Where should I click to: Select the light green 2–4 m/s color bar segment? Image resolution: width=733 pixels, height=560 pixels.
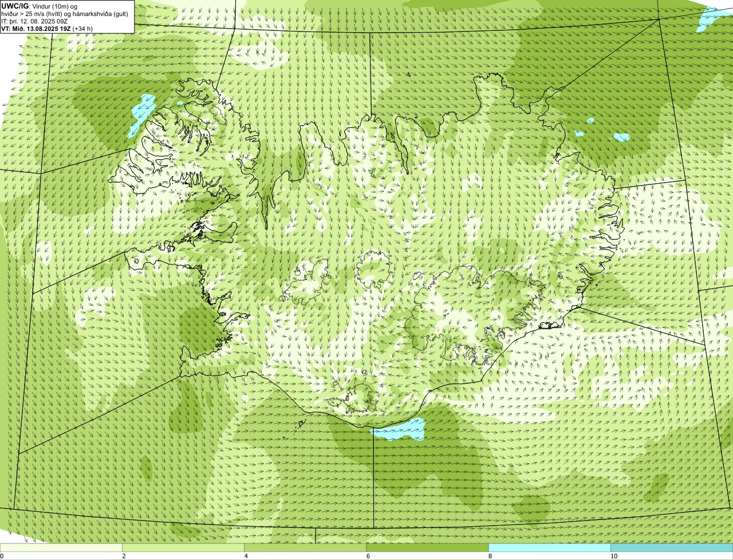183,547
